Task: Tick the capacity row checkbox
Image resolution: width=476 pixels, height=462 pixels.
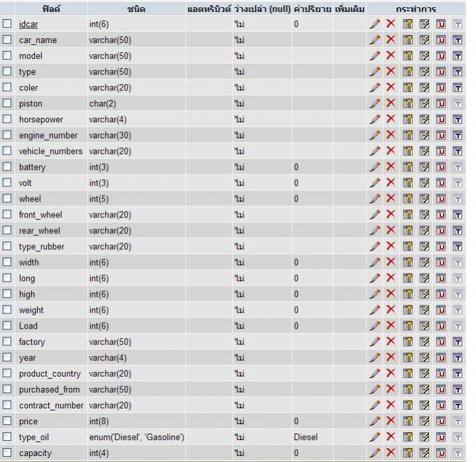Action: coord(7,453)
